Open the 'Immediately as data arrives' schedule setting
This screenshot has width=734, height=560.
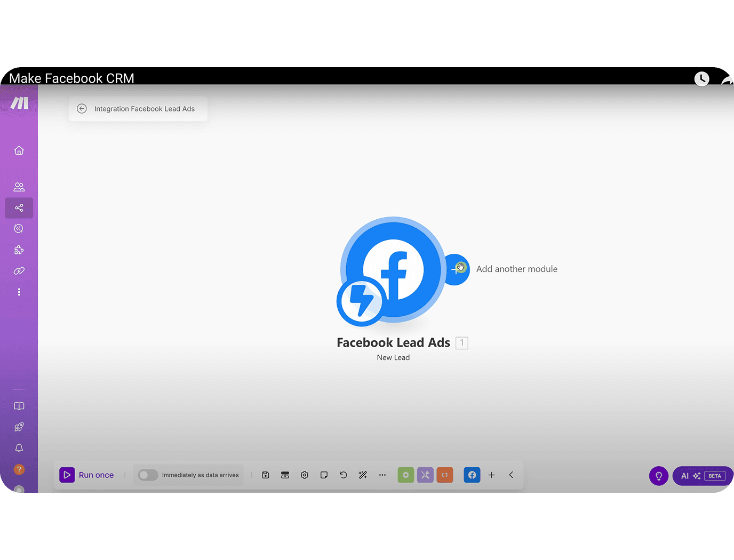click(200, 475)
